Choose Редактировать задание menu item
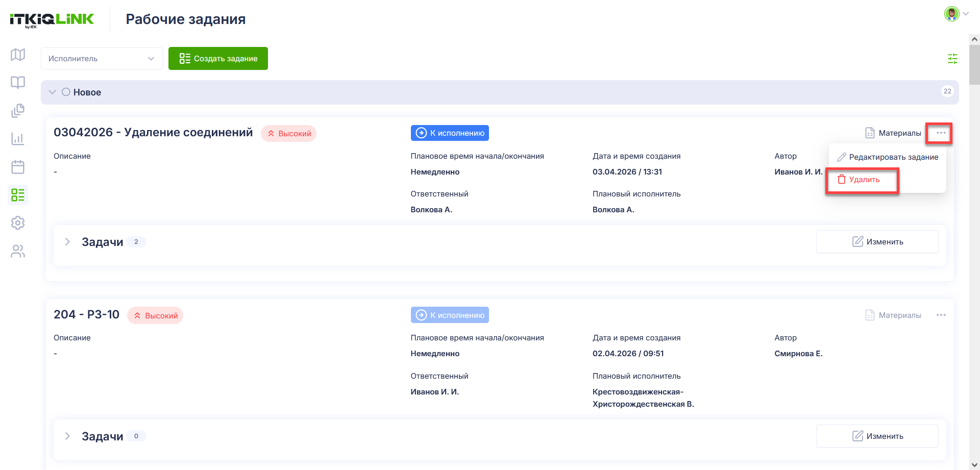This screenshot has height=470, width=980. coord(888,157)
